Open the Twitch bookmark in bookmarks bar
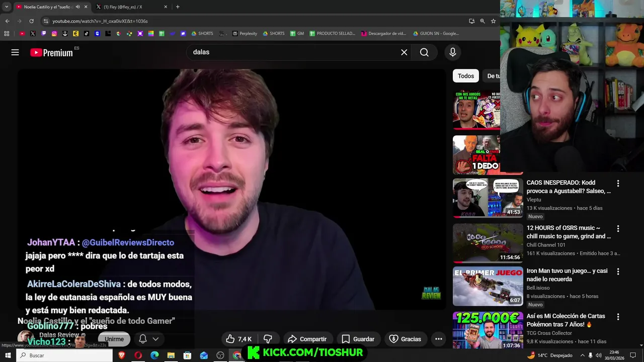644x362 pixels. coord(43,34)
